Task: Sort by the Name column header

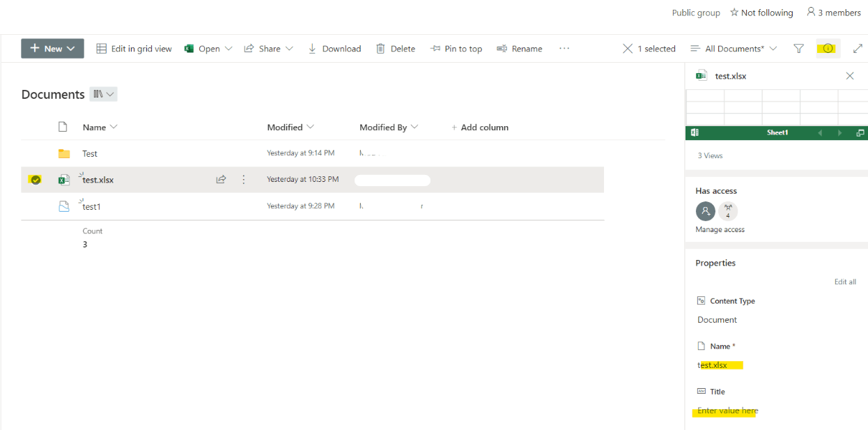Action: tap(100, 128)
